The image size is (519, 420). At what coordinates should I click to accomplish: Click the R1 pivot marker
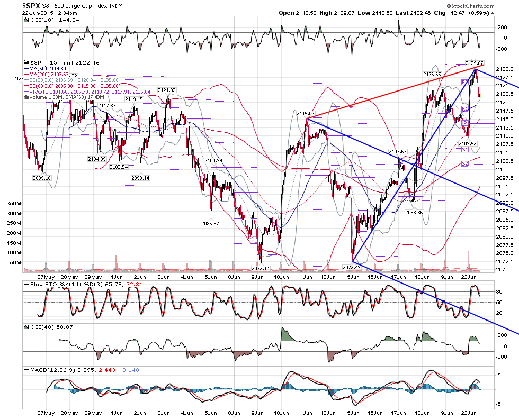click(x=465, y=109)
